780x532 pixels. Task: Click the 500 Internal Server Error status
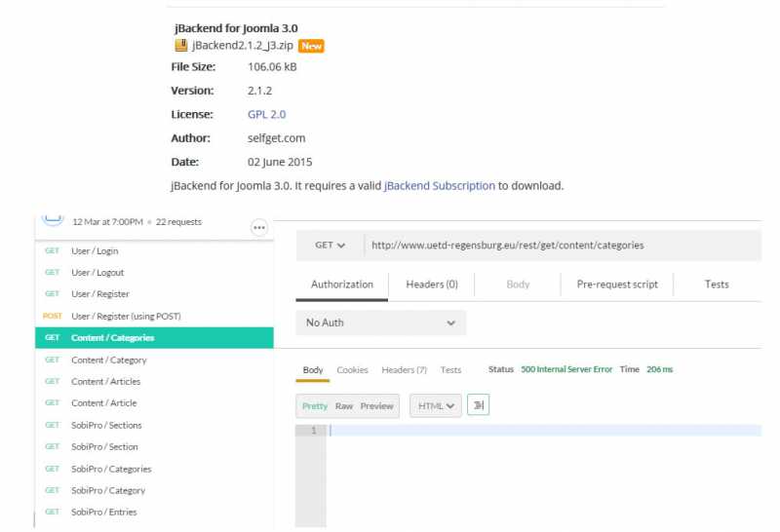point(566,369)
